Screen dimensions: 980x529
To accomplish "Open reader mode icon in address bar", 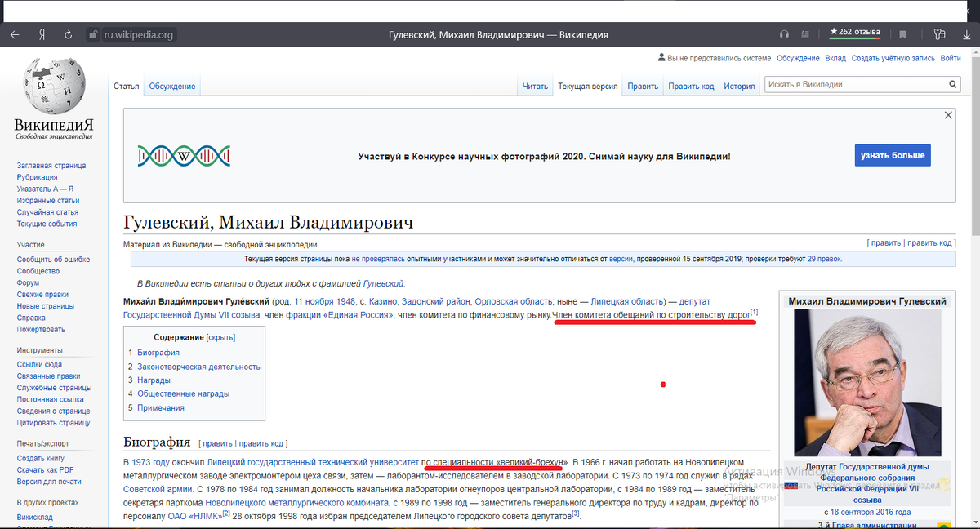I will (x=807, y=34).
